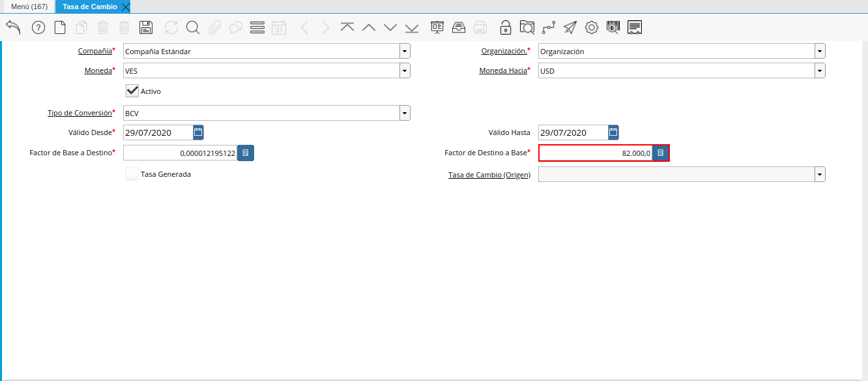This screenshot has width=868, height=381.
Task: Expand the Organización dropdown
Action: pos(820,51)
